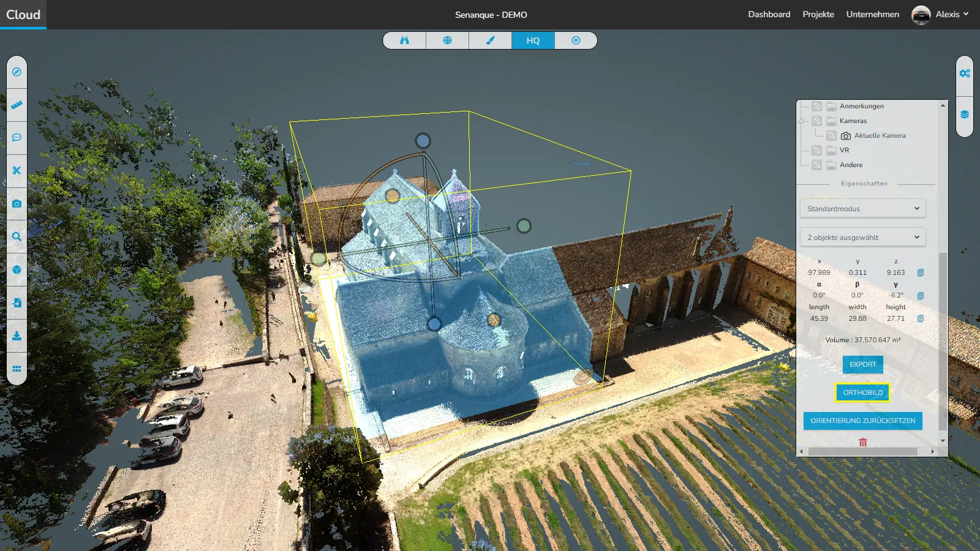The image size is (980, 551).
Task: Toggle the VR checkbox
Action: [x=817, y=150]
